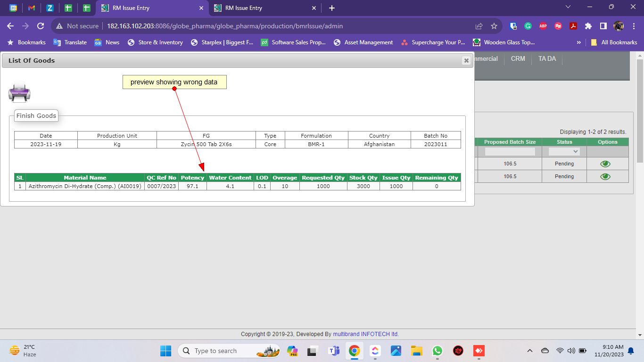Open WhatsApp from the taskbar
644x362 pixels.
coord(437,351)
